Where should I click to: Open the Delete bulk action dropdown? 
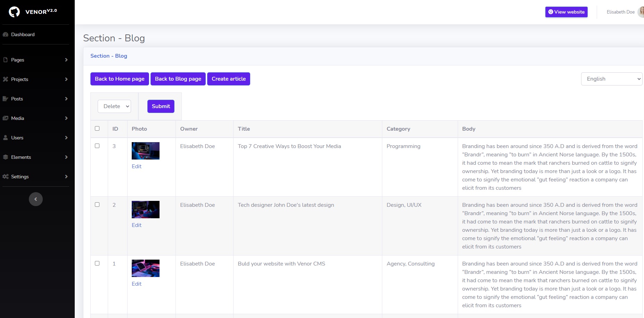point(114,106)
